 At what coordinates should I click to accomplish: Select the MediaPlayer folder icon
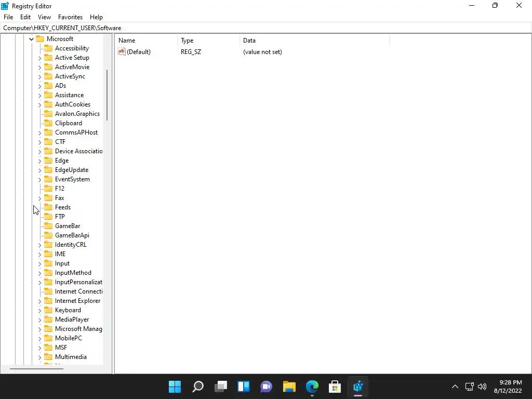pos(48,320)
